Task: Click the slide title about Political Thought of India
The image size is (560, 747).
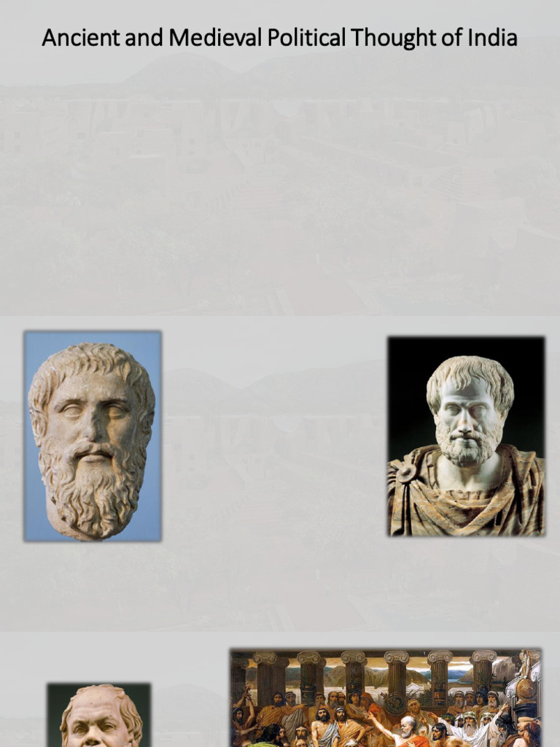Action: tap(279, 38)
